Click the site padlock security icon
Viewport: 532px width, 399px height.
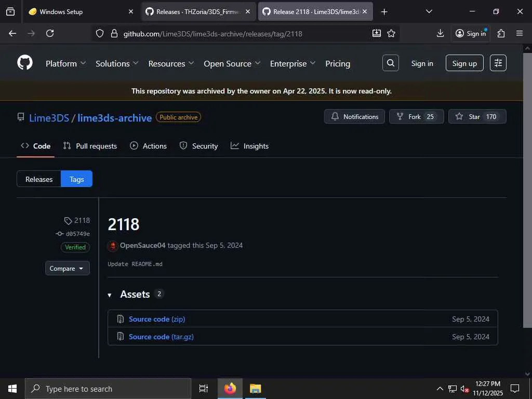click(114, 33)
